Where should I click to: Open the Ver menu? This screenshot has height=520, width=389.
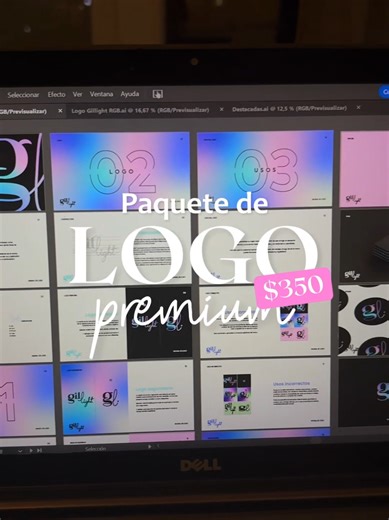click(x=77, y=94)
